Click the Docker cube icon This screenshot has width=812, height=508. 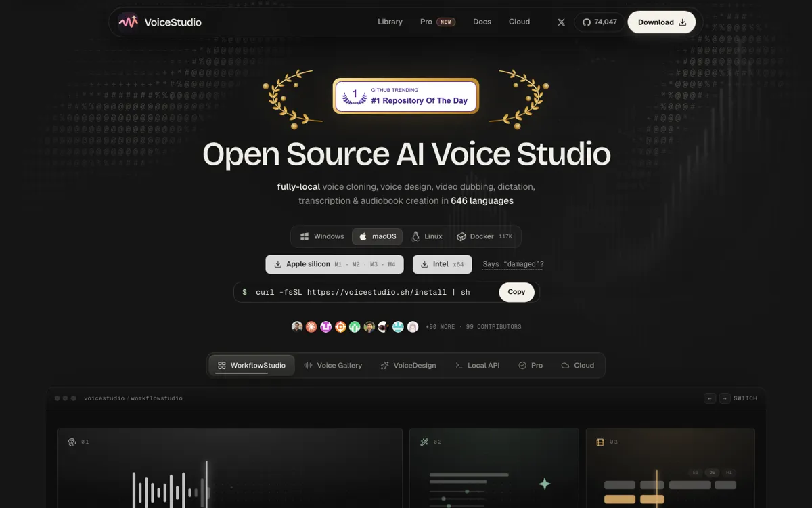[461, 236]
